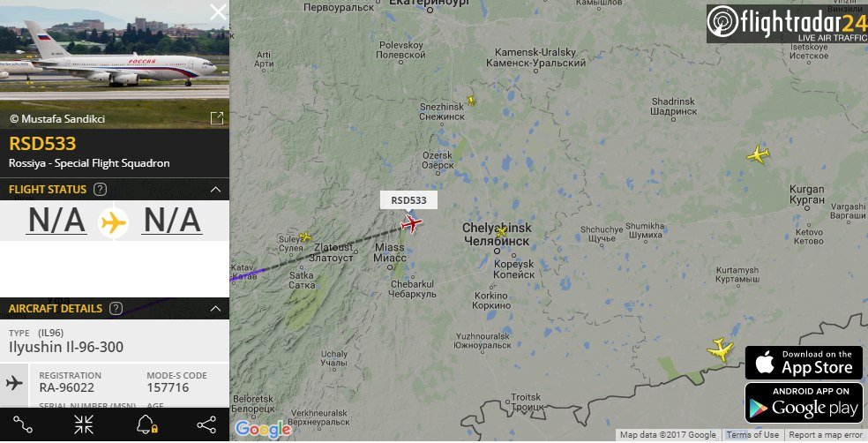
Task: Click the alert bell with lock icon
Action: tap(147, 424)
